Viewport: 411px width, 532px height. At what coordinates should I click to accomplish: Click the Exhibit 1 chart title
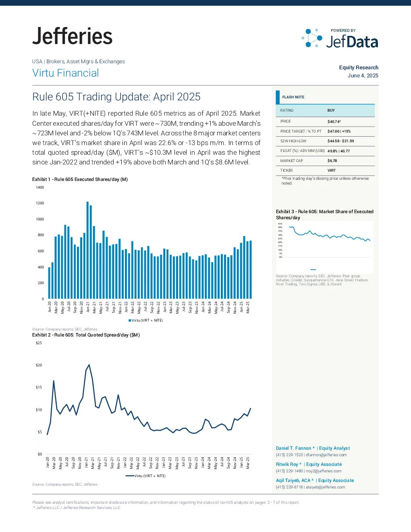pos(80,179)
